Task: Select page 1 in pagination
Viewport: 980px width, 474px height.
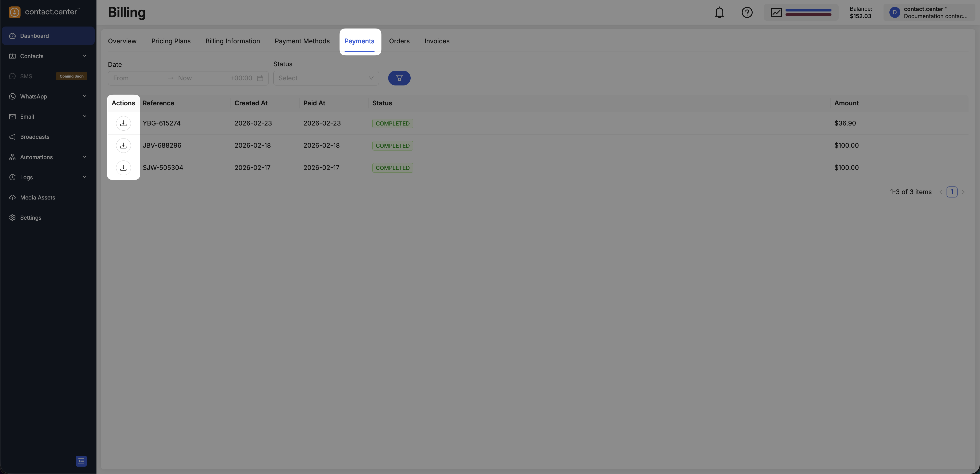Action: pos(952,192)
